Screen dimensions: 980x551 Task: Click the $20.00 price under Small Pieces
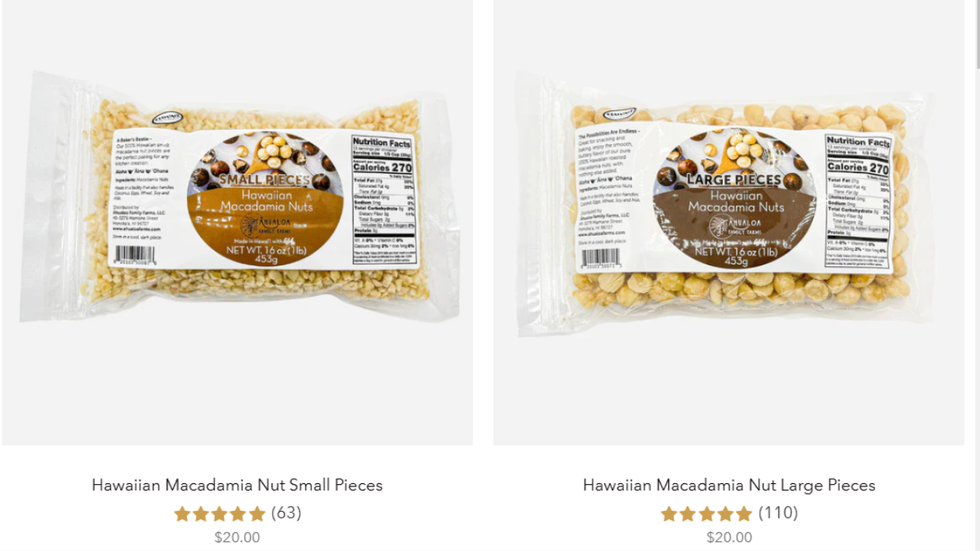[237, 537]
